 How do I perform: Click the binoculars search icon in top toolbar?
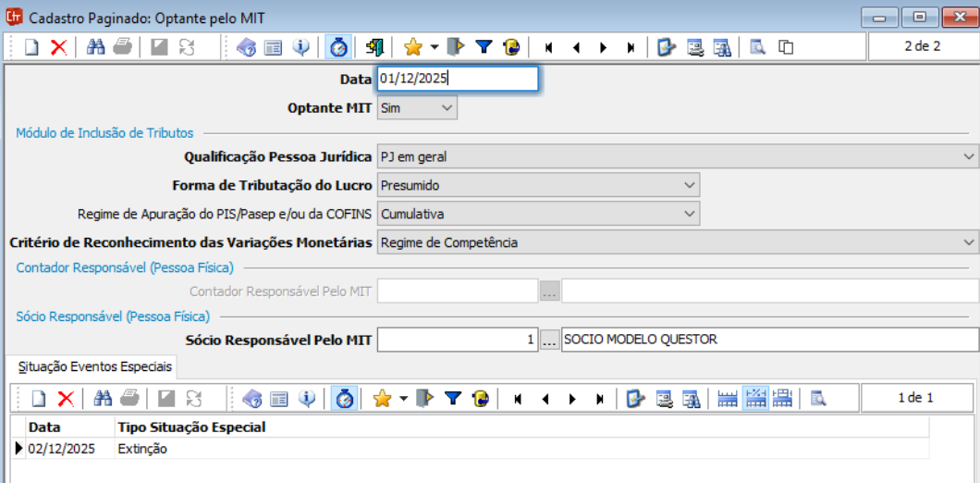point(95,47)
